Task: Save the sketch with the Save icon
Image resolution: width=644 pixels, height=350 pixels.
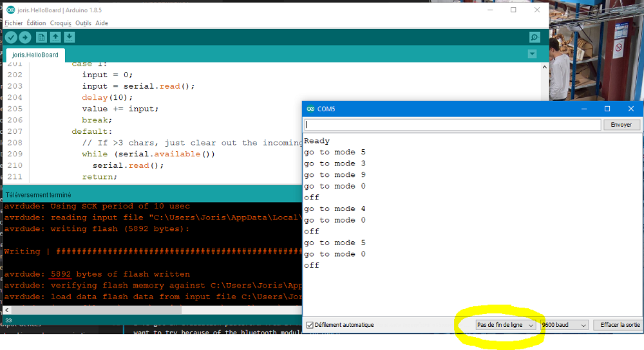Action: tap(70, 37)
